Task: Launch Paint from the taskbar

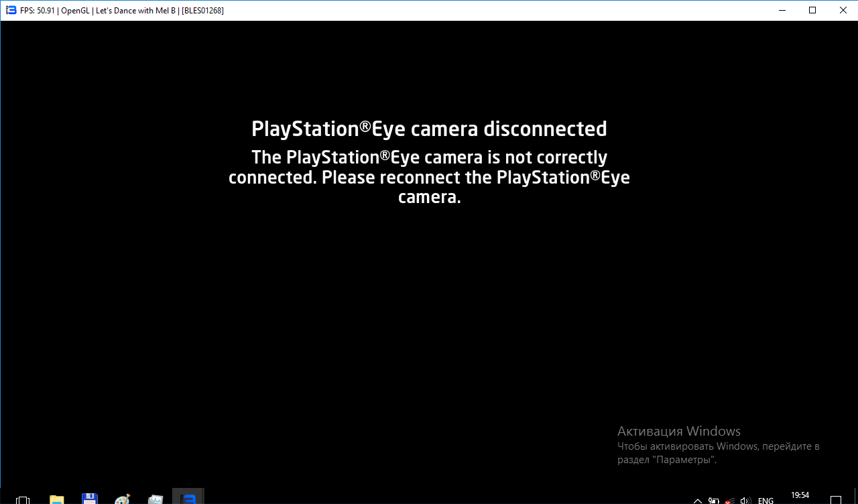Action: tap(122, 499)
